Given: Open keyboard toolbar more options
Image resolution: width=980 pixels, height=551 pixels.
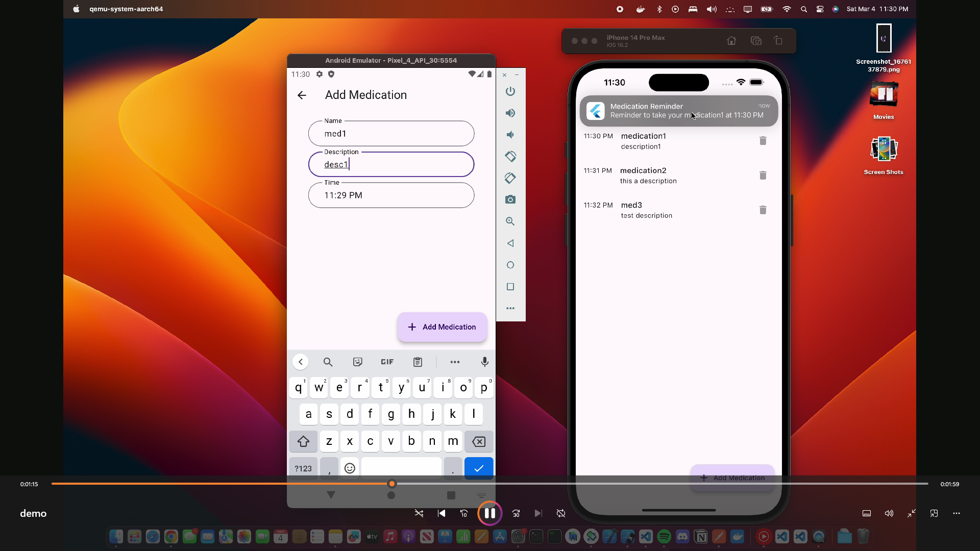Looking at the screenshot, I should (x=455, y=362).
